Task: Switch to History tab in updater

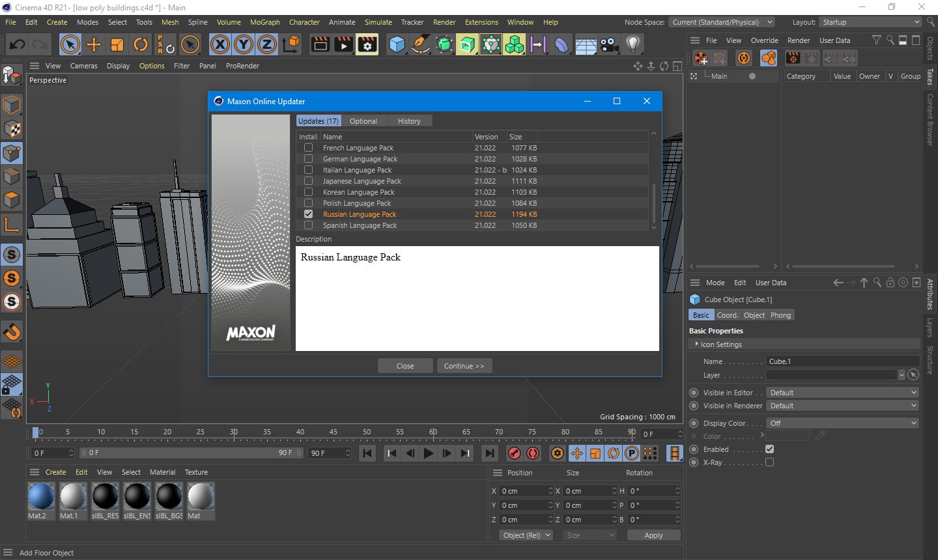Action: click(x=409, y=121)
